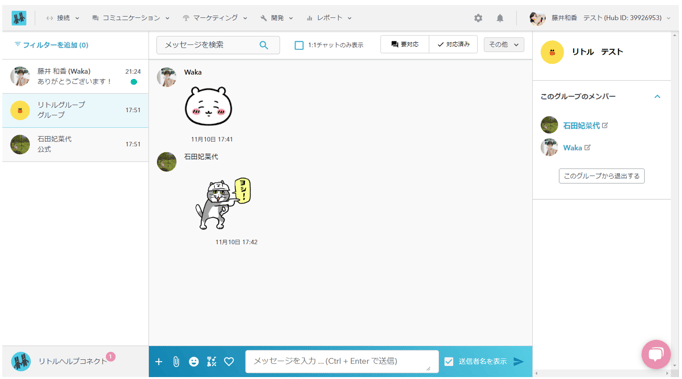682x379 pixels.
Task: Click the plus icon in message bar
Action: (x=159, y=362)
